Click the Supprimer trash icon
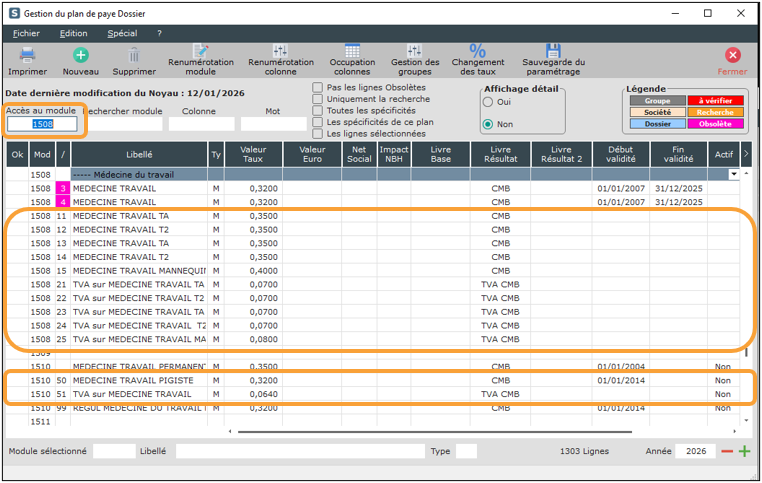 coord(134,56)
